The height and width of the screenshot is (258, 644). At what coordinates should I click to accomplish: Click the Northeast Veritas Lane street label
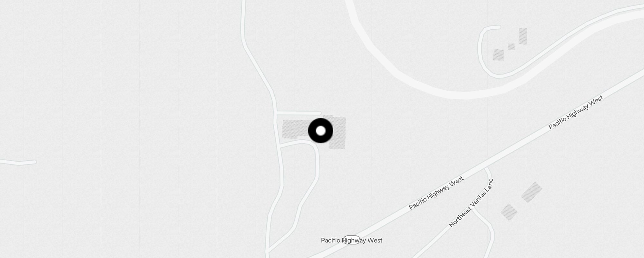471,203
